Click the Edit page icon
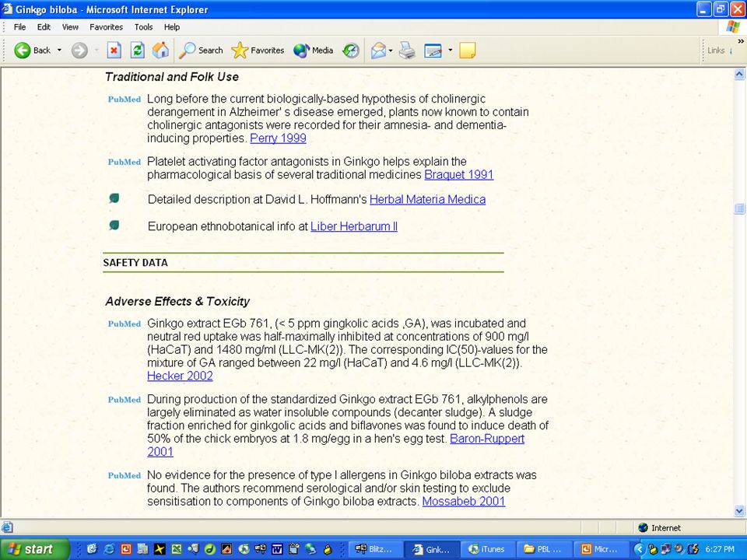 (x=433, y=50)
